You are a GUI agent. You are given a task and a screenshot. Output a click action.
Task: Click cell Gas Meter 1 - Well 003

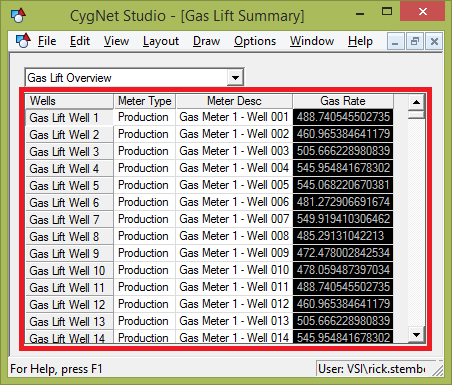234,151
